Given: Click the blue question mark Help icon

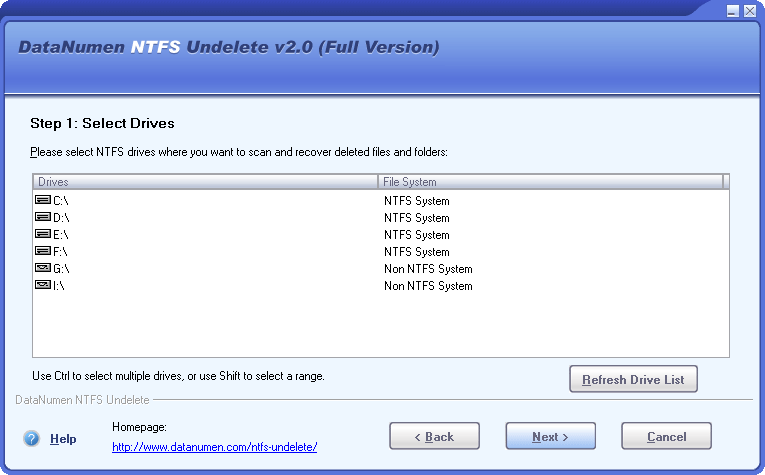Looking at the screenshot, I should tap(32, 438).
